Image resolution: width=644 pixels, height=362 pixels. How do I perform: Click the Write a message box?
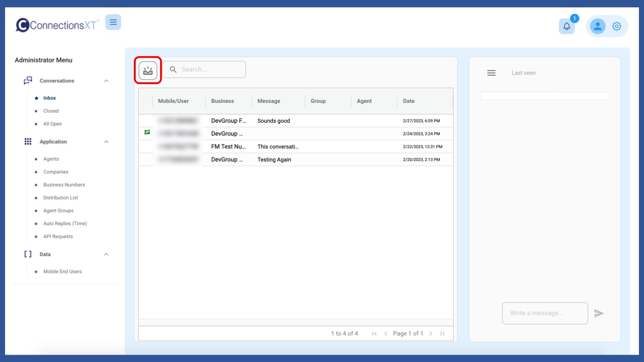pos(545,313)
